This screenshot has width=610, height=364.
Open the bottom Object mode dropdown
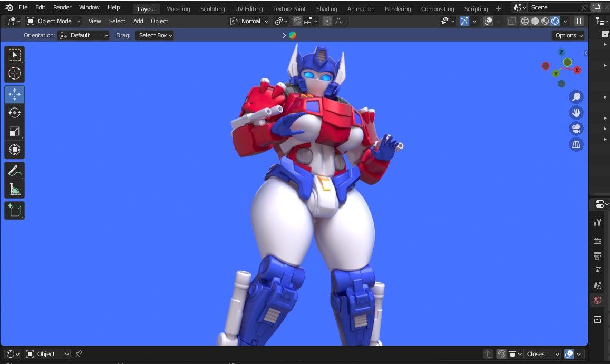tap(47, 354)
